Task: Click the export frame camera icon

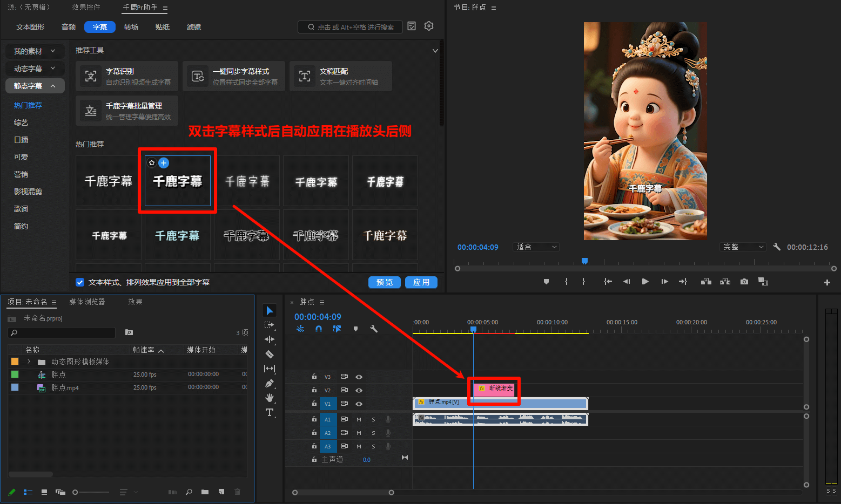Action: click(x=744, y=281)
